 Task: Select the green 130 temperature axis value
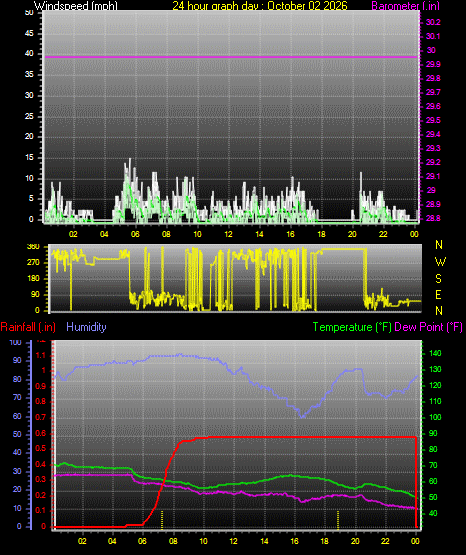pos(435,369)
